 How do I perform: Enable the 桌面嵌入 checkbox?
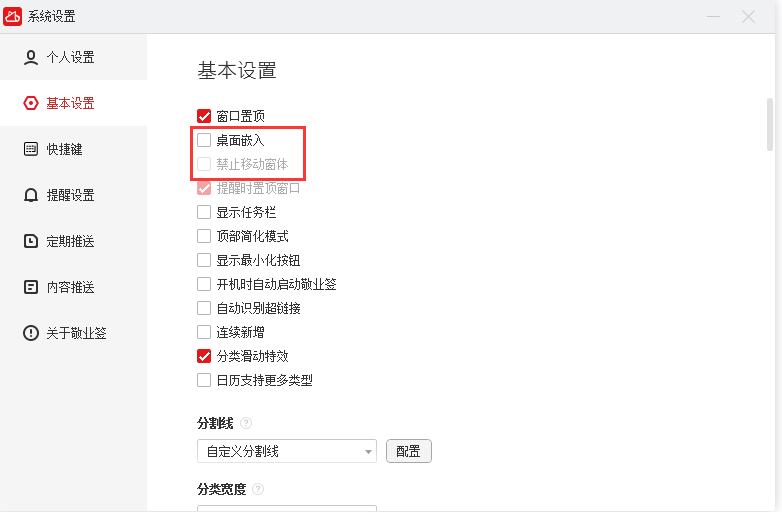coord(205,140)
